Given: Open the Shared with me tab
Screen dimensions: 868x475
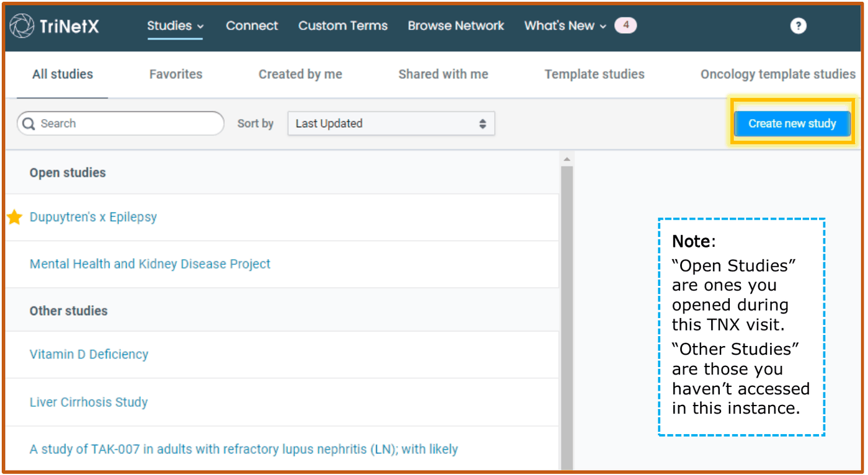Looking at the screenshot, I should [x=443, y=74].
